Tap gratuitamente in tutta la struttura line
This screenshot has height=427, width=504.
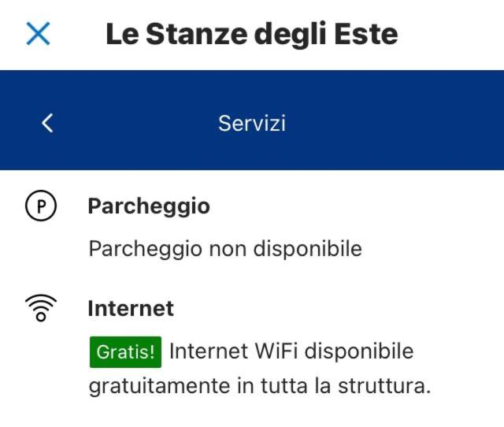tap(260, 386)
